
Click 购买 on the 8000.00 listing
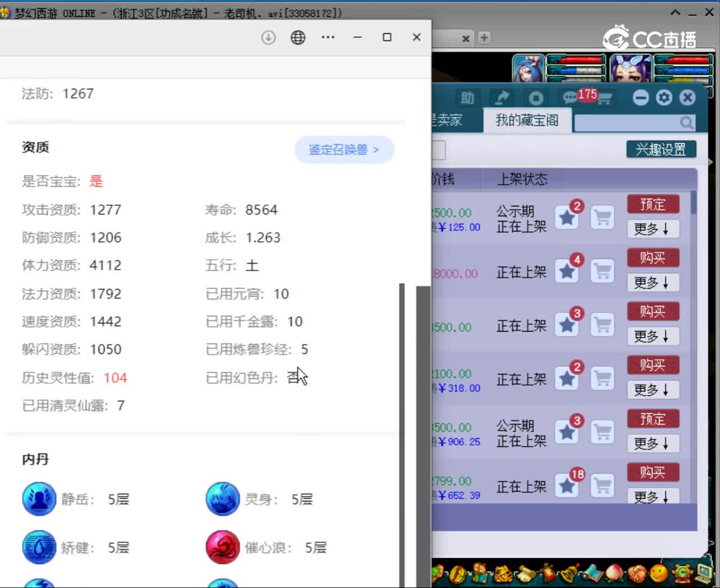click(653, 257)
